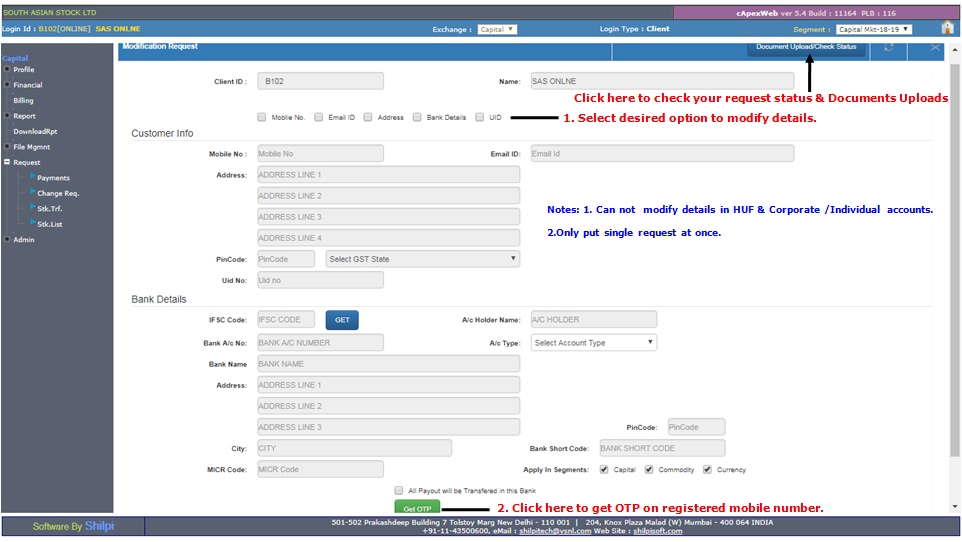Open the Segment dropdown
This screenshot has height=542, width=962.
click(x=874, y=29)
